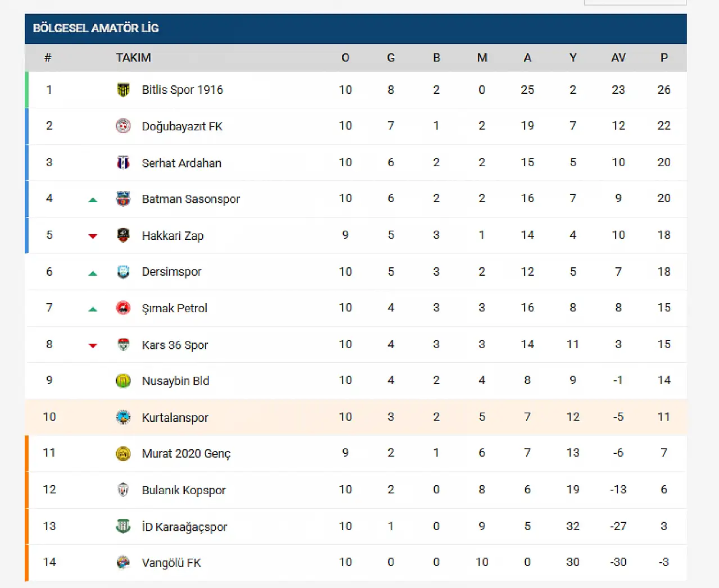Viewport: 719px width, 588px height.
Task: Click the AV goal difference column header
Action: [x=618, y=58]
